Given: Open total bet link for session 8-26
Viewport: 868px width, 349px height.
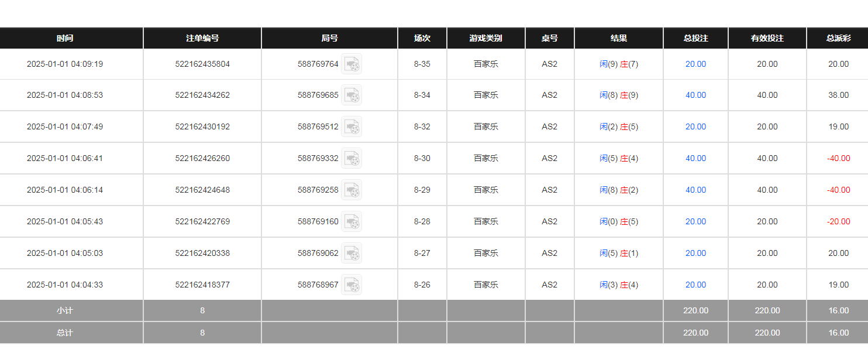Looking at the screenshot, I should tap(695, 285).
